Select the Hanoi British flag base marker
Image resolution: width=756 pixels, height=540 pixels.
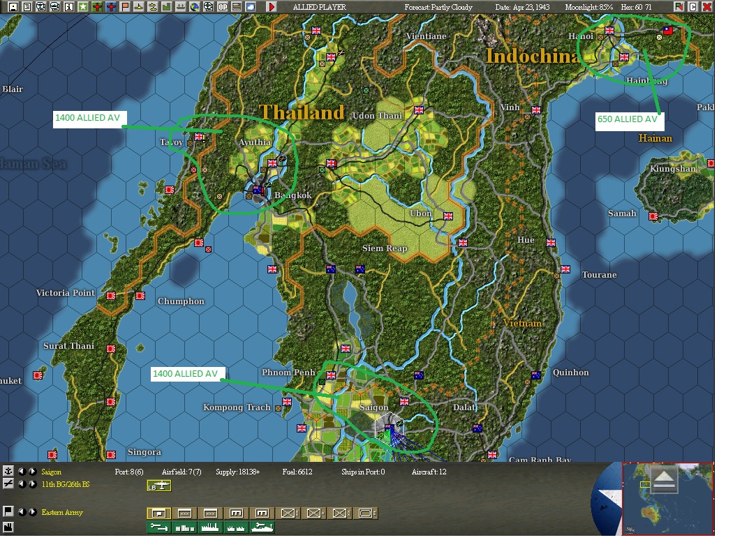609,30
